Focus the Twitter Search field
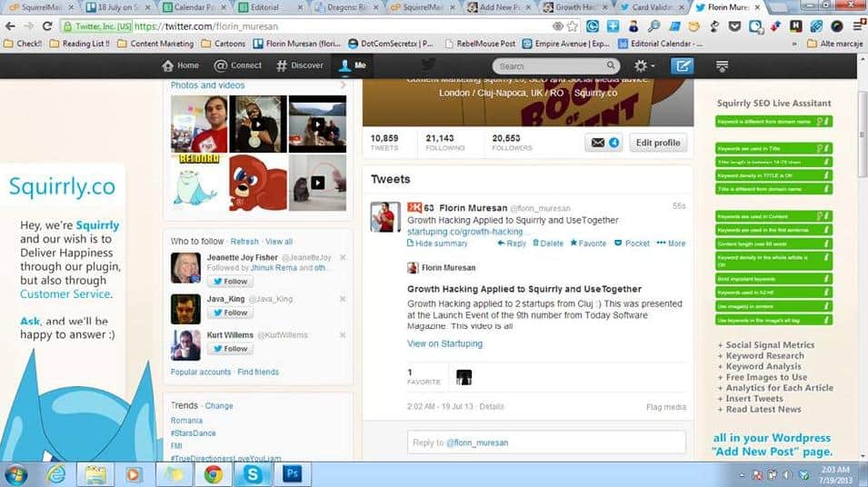Viewport: 868px width, 487px height. [x=555, y=65]
